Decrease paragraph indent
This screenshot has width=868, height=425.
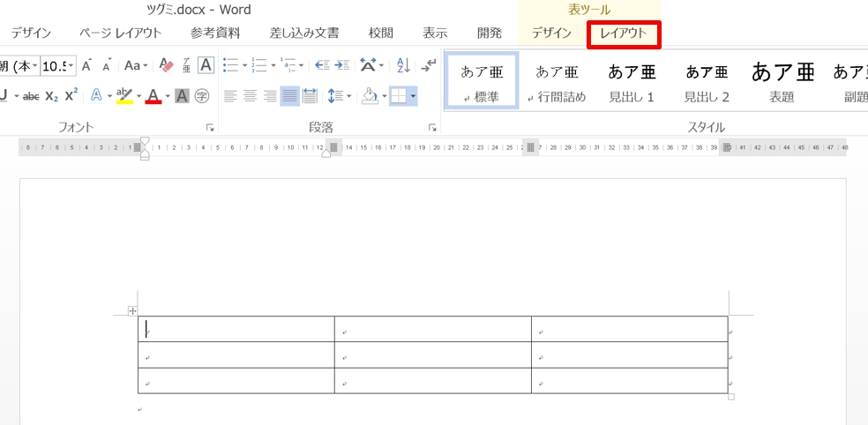pyautogui.click(x=322, y=65)
